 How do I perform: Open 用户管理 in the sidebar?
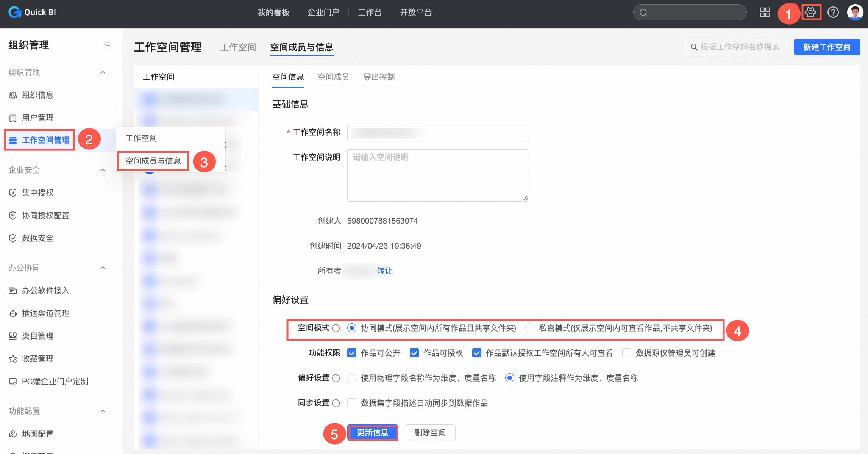[38, 118]
